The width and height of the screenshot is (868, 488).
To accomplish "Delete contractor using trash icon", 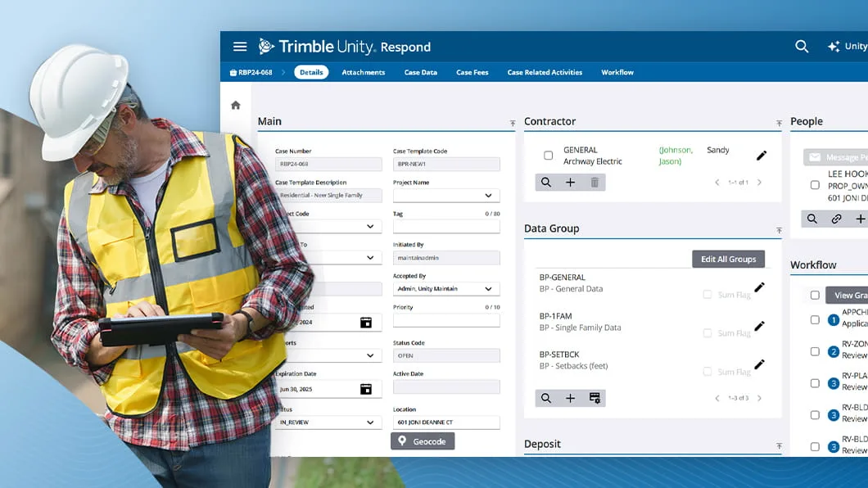I will tap(594, 182).
